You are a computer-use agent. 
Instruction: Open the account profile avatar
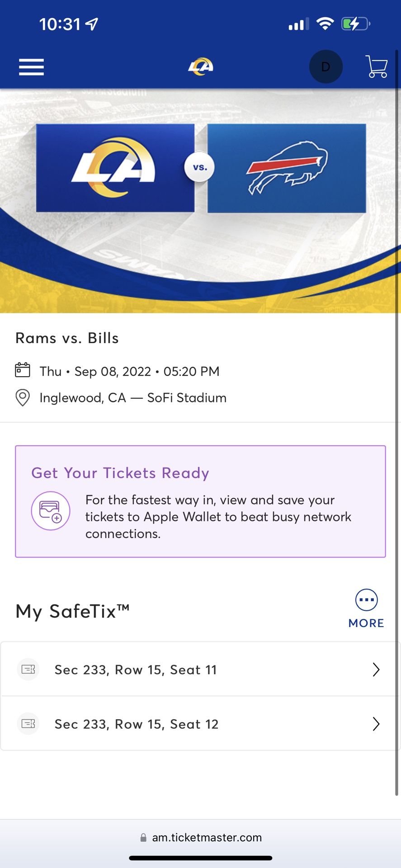[x=326, y=67]
